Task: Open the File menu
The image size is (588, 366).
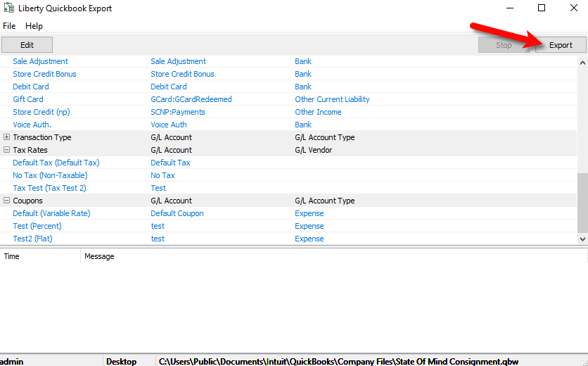Action: 9,26
